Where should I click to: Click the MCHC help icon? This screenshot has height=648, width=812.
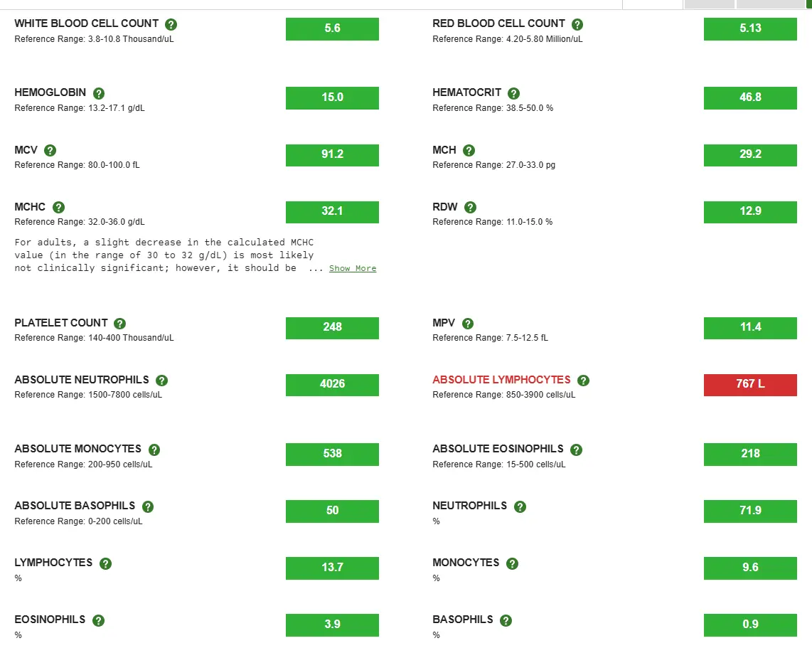pos(58,207)
